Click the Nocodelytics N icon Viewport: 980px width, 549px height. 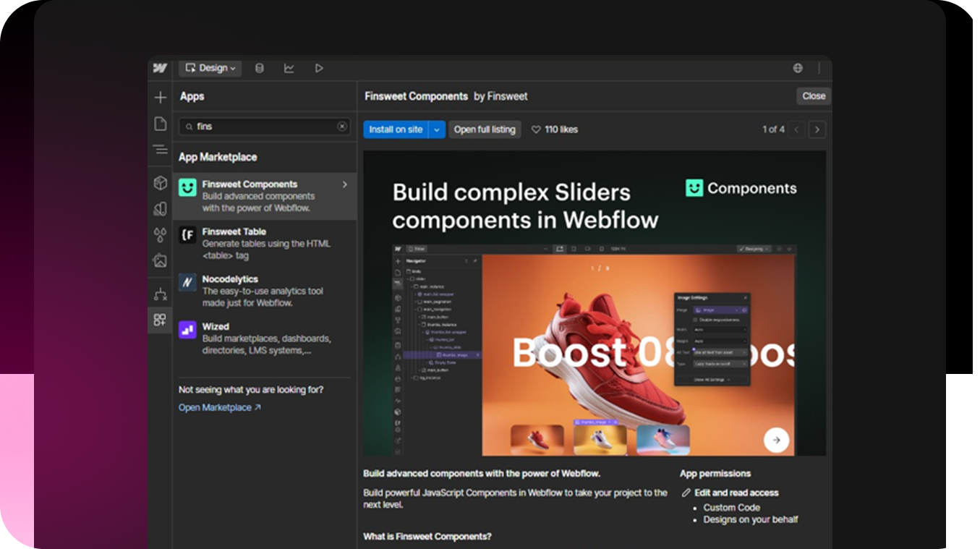tap(187, 282)
